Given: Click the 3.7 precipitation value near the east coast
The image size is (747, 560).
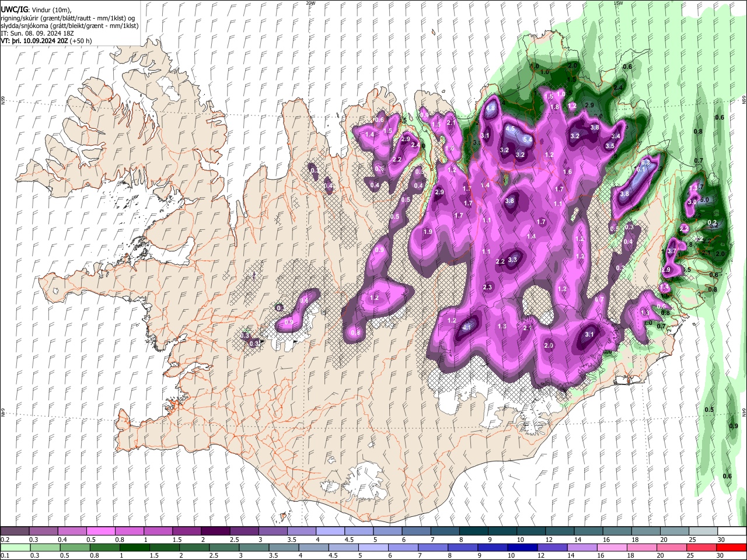Looking at the screenshot, I should tap(671, 251).
